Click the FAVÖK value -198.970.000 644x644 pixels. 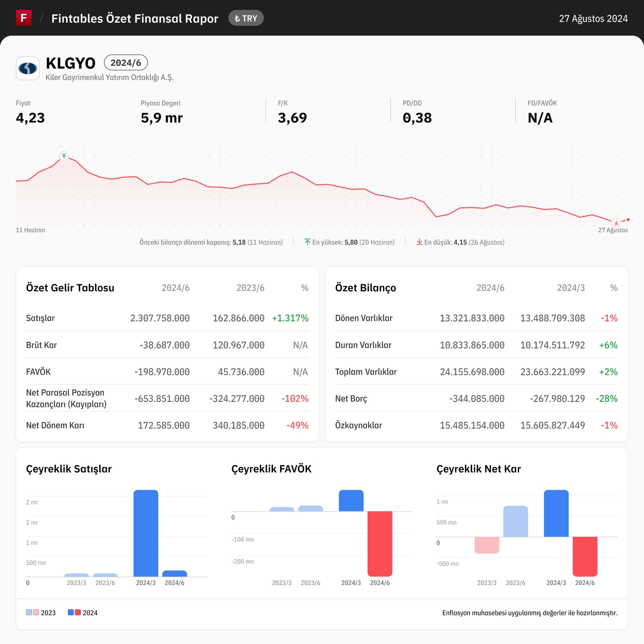pos(162,372)
